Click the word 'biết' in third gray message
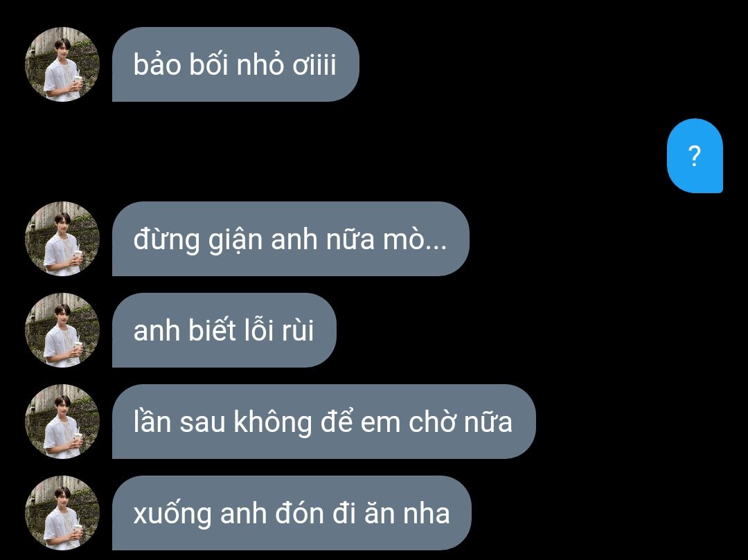The height and width of the screenshot is (560, 748). [213, 329]
